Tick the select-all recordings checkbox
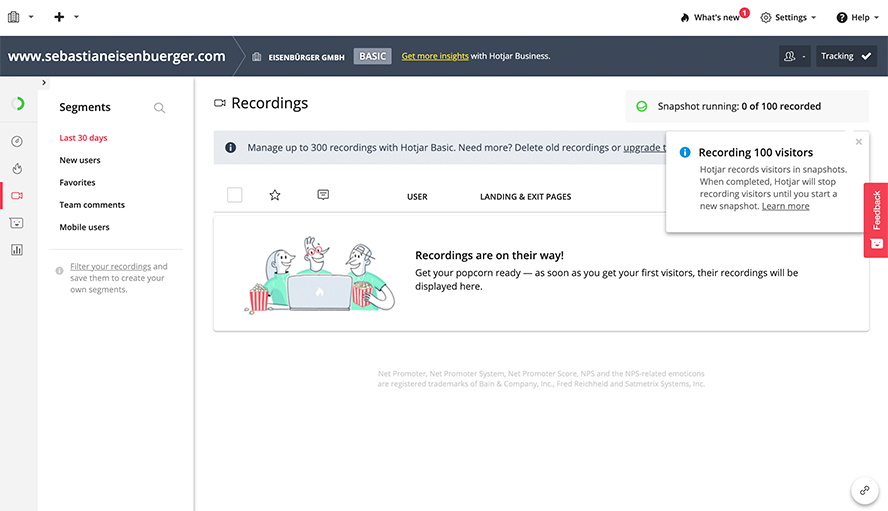The image size is (888, 511). (x=234, y=195)
